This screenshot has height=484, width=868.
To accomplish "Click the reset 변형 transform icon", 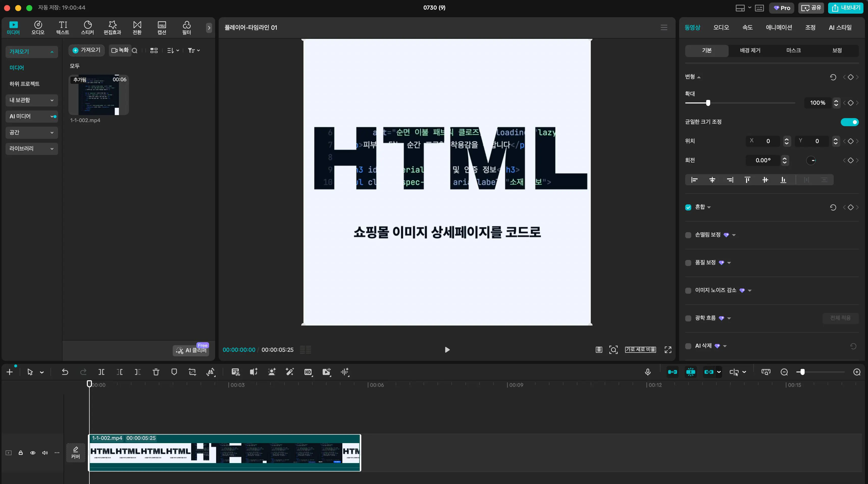I will click(x=833, y=77).
